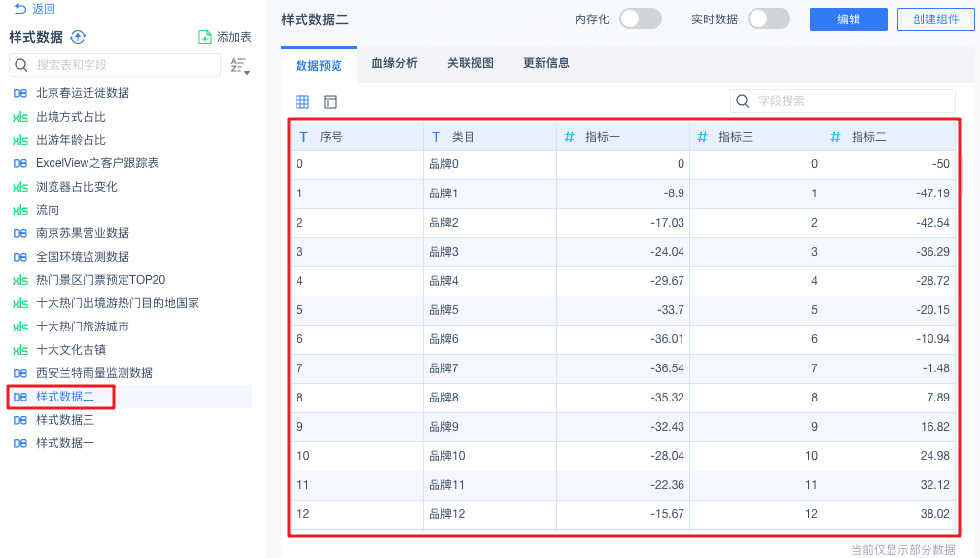Screen dimensions: 980x558
Task: Toggle the 实时数据 switch
Action: tap(768, 18)
